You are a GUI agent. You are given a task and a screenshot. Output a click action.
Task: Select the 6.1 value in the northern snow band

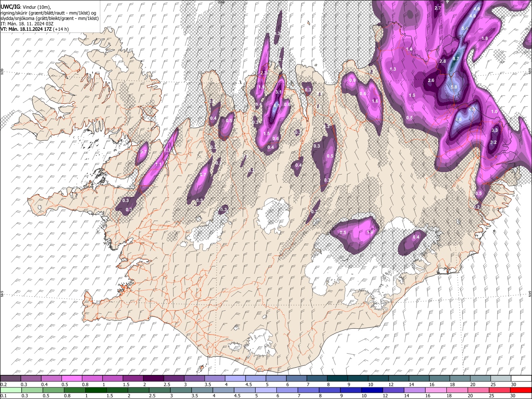pos(276,106)
